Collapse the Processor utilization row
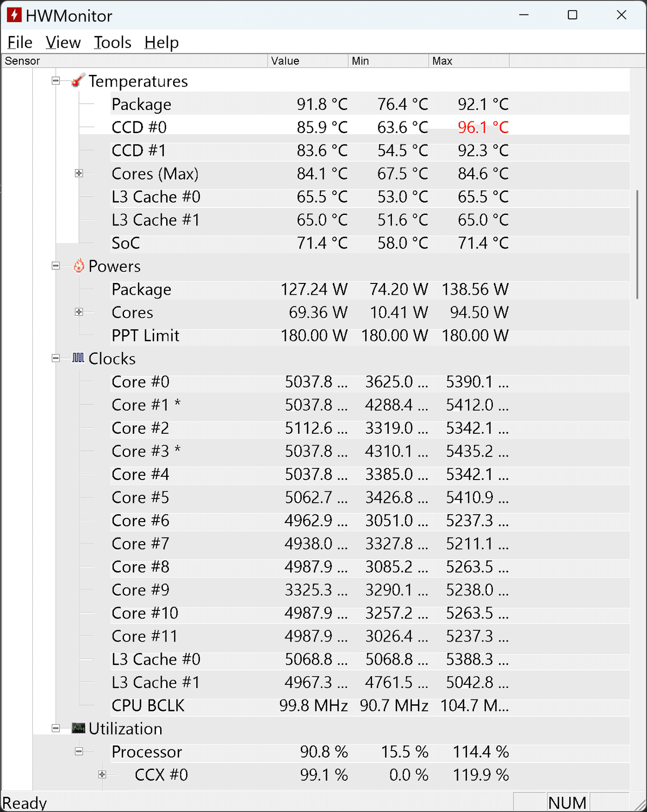This screenshot has height=812, width=647. 79,752
